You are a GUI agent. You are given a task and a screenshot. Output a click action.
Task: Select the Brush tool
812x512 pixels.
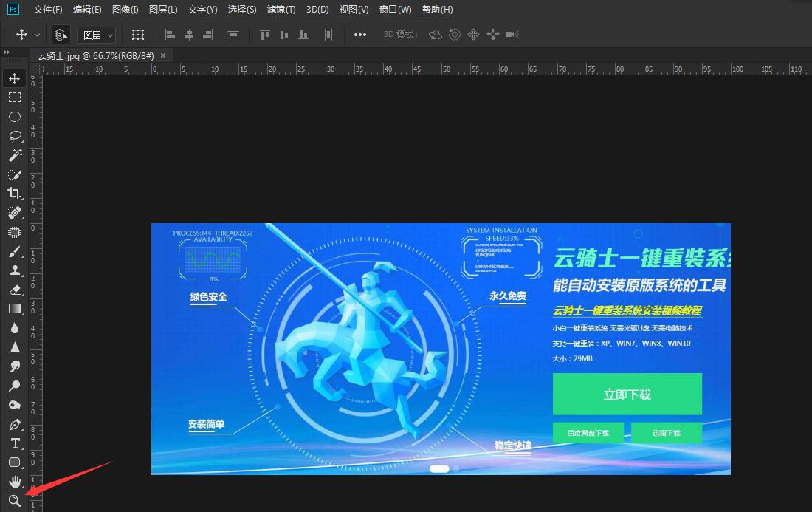pyautogui.click(x=15, y=251)
